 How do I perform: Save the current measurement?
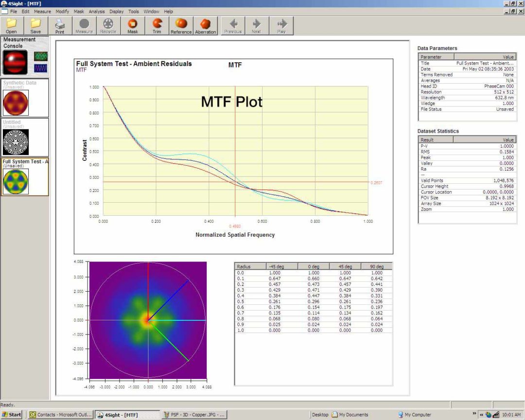click(x=35, y=25)
